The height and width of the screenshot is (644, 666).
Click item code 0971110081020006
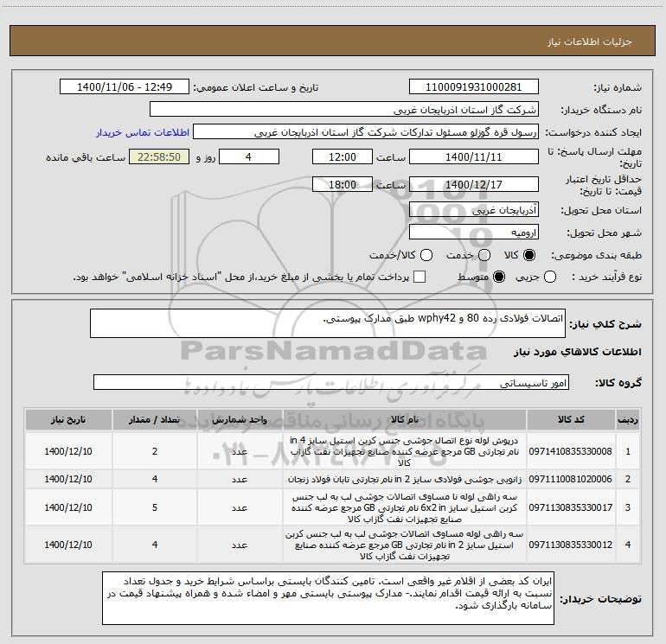[571, 479]
